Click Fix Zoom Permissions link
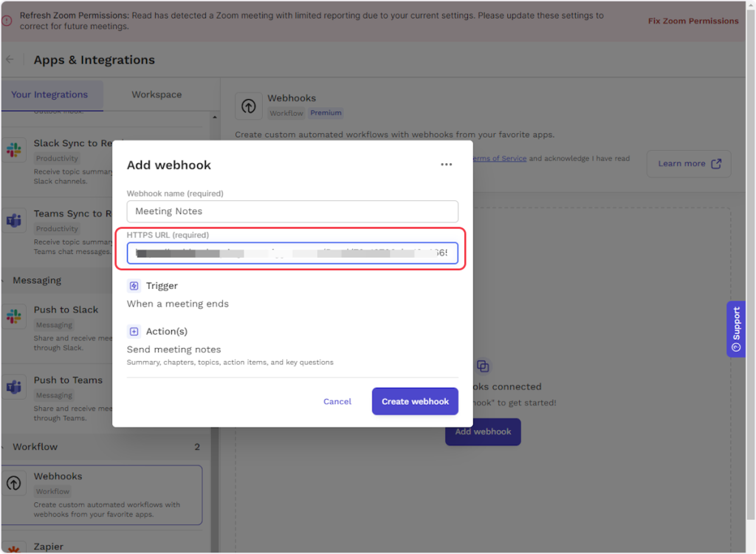The image size is (756, 554). (693, 21)
